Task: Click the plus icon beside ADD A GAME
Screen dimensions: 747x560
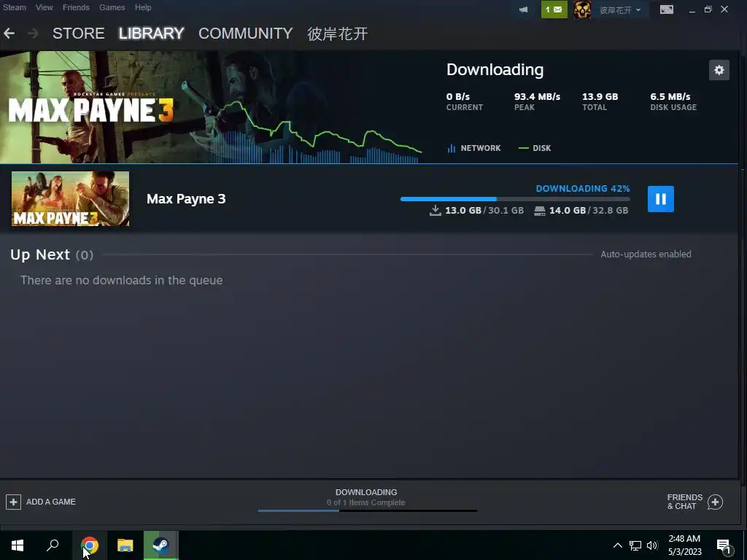Action: [x=13, y=502]
